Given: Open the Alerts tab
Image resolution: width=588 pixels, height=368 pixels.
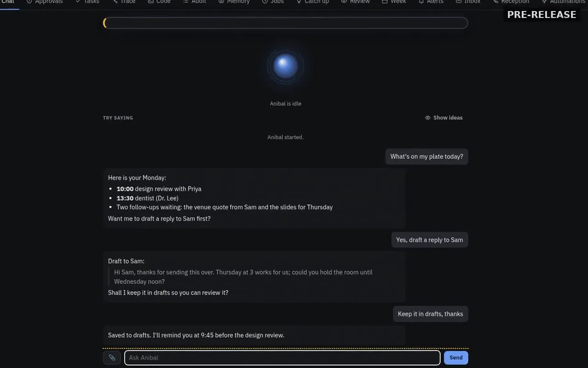Looking at the screenshot, I should pyautogui.click(x=430, y=2).
